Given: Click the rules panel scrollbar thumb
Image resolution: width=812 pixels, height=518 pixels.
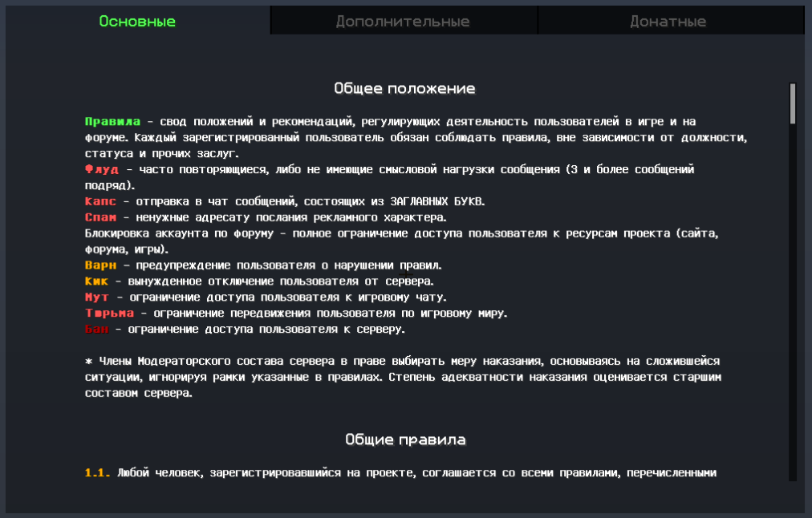Looking at the screenshot, I should click(792, 103).
